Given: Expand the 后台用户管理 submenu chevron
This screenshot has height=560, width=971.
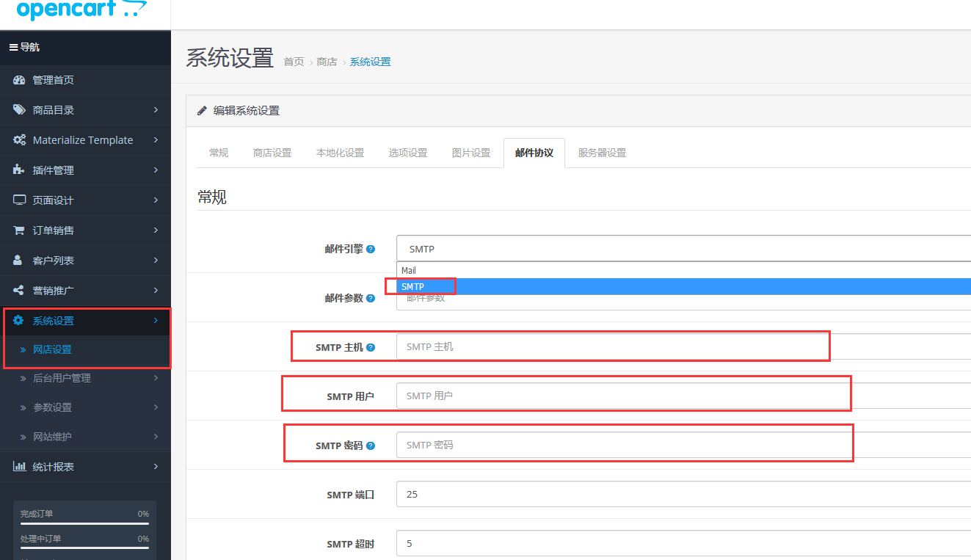Looking at the screenshot, I should pyautogui.click(x=156, y=378).
